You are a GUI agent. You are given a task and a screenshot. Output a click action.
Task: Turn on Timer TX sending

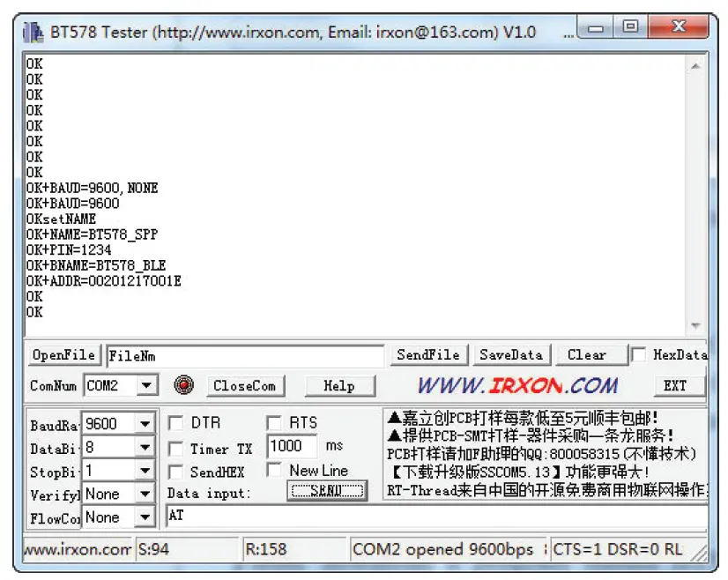pyautogui.click(x=175, y=447)
